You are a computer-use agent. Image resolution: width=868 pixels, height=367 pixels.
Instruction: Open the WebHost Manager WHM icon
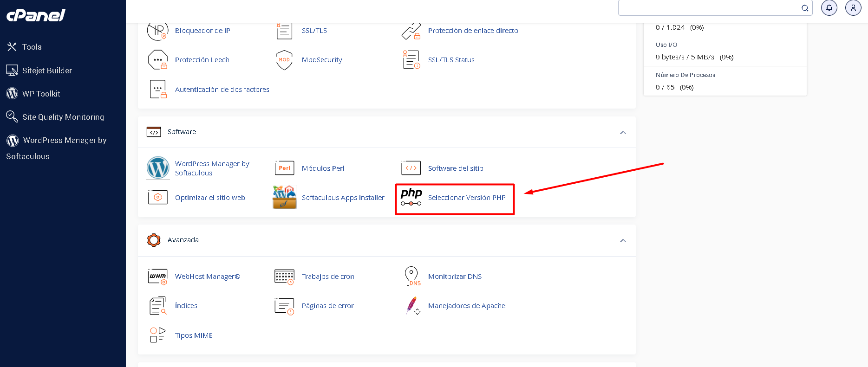[x=157, y=277]
